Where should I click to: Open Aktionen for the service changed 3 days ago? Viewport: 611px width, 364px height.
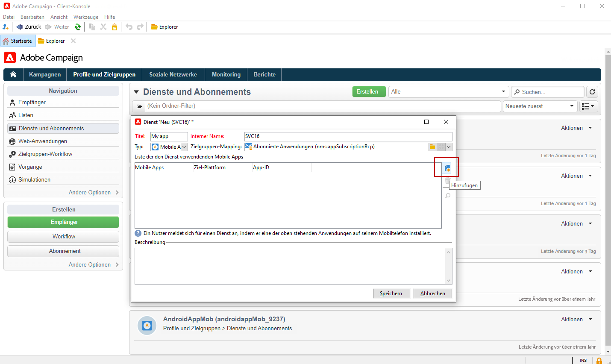point(576,223)
